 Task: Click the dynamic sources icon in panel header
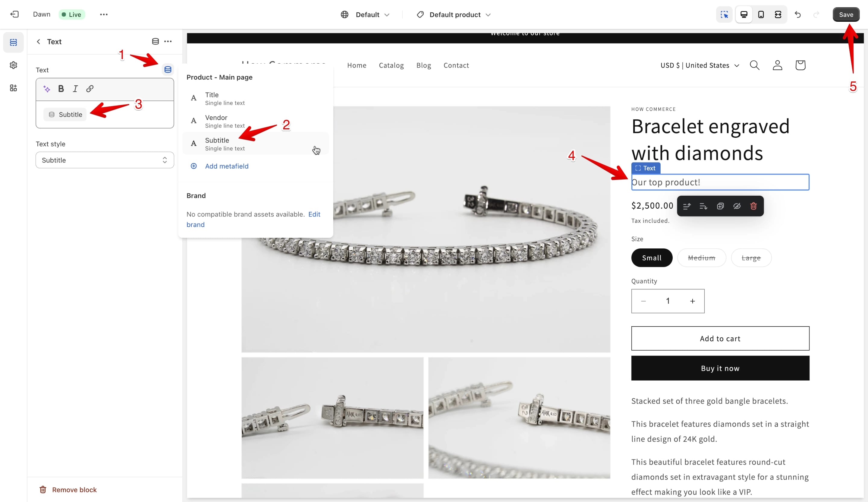coord(155,41)
